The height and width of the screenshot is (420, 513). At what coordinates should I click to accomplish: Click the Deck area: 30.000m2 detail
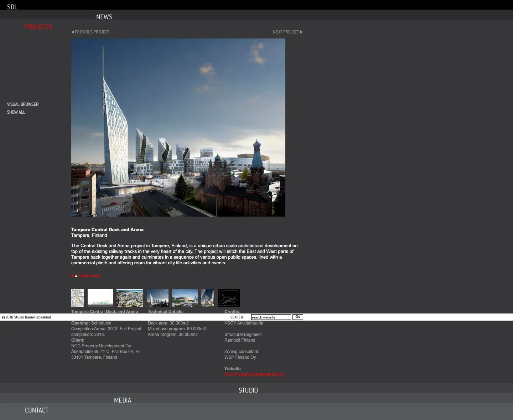point(168,323)
